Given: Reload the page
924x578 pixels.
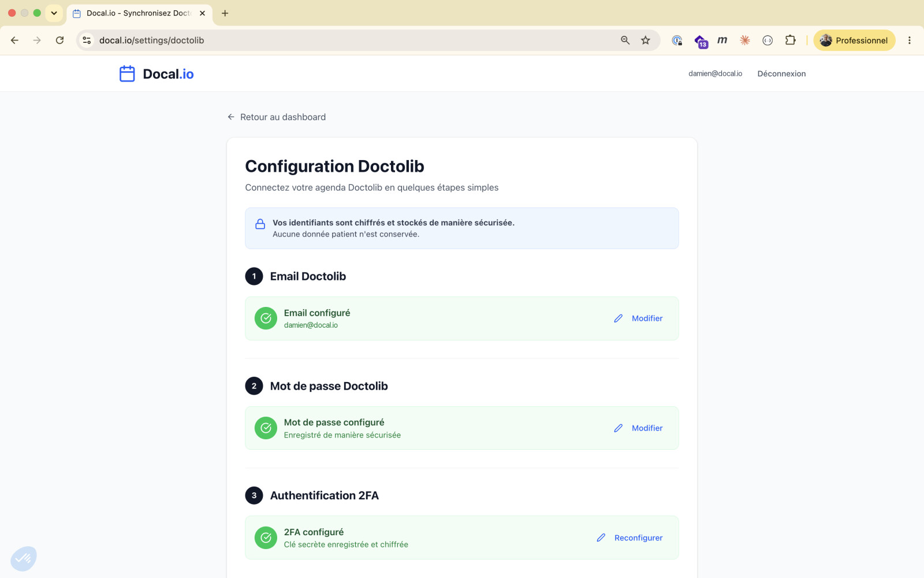Looking at the screenshot, I should [59, 40].
